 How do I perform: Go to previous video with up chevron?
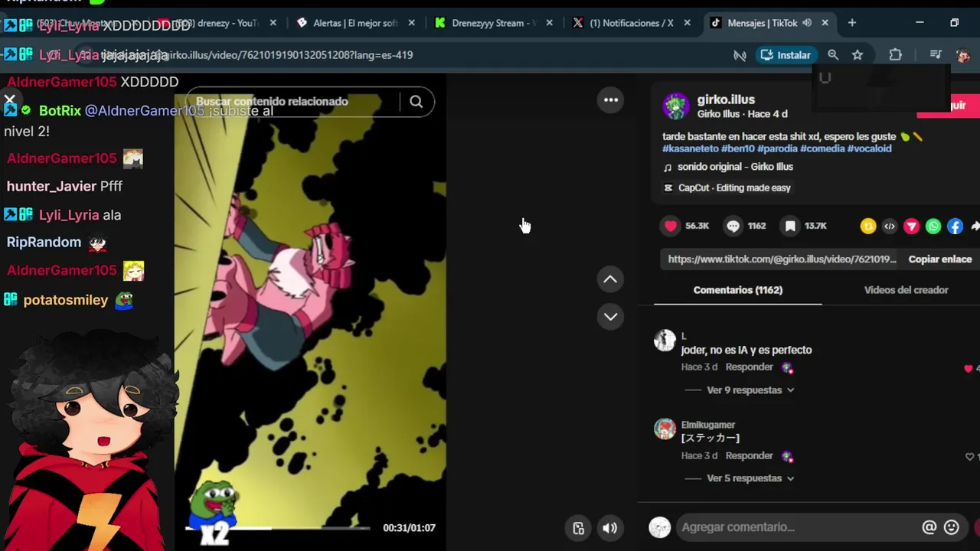coord(610,280)
